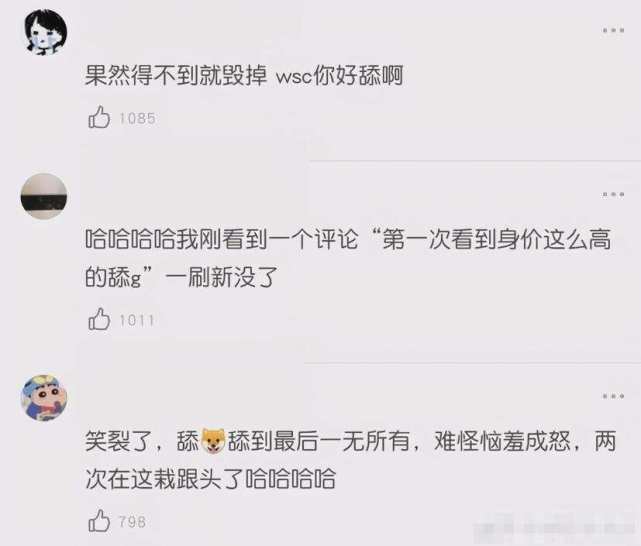The image size is (641, 546).
Task: Open the crying-girl avatar profile
Action: point(44,32)
